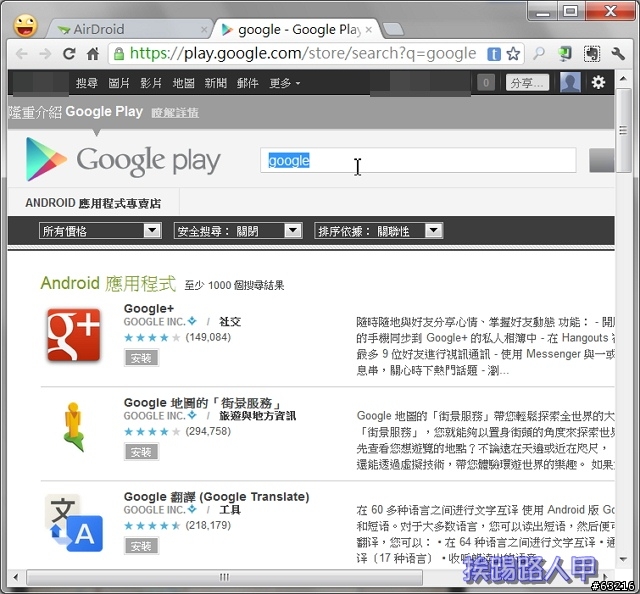
Task: Click GOOGLE INC. developer link under Google+
Action: pyautogui.click(x=155, y=322)
